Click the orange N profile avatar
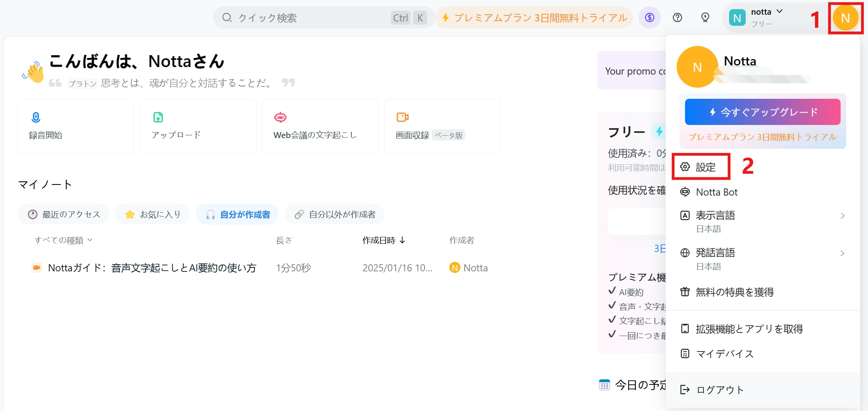The image size is (868, 411). tap(845, 18)
